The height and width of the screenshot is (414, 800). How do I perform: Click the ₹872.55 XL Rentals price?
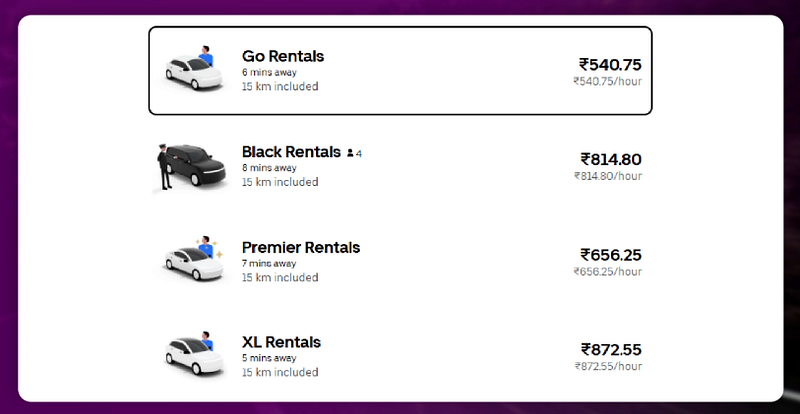tap(611, 350)
